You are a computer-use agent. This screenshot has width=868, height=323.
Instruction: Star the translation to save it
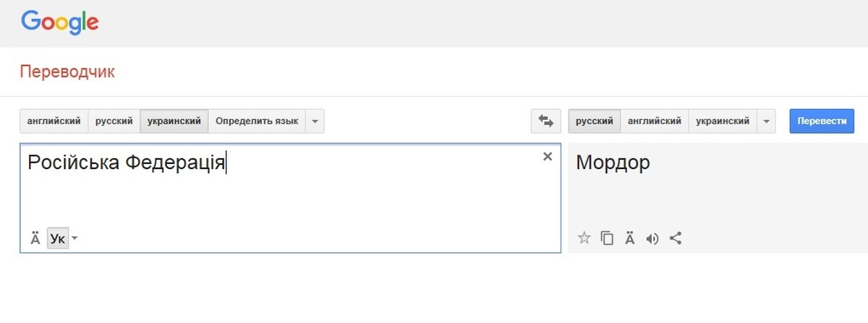coord(584,238)
